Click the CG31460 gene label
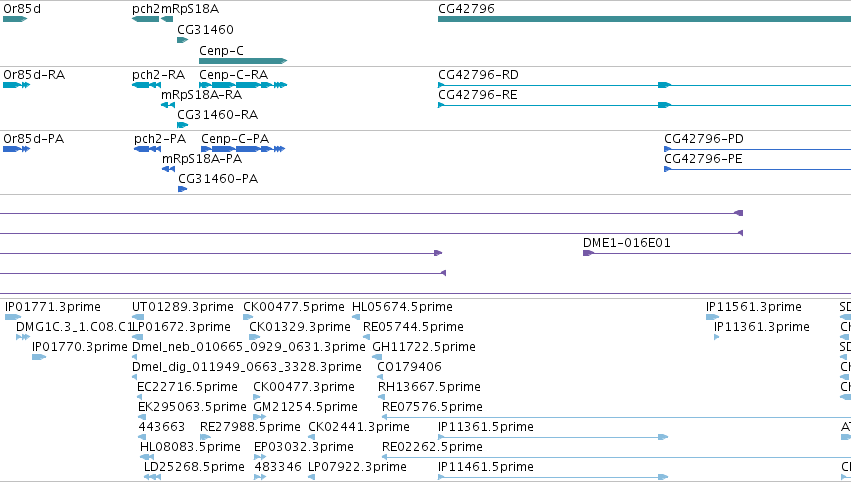The height and width of the screenshot is (482, 851). (205, 29)
